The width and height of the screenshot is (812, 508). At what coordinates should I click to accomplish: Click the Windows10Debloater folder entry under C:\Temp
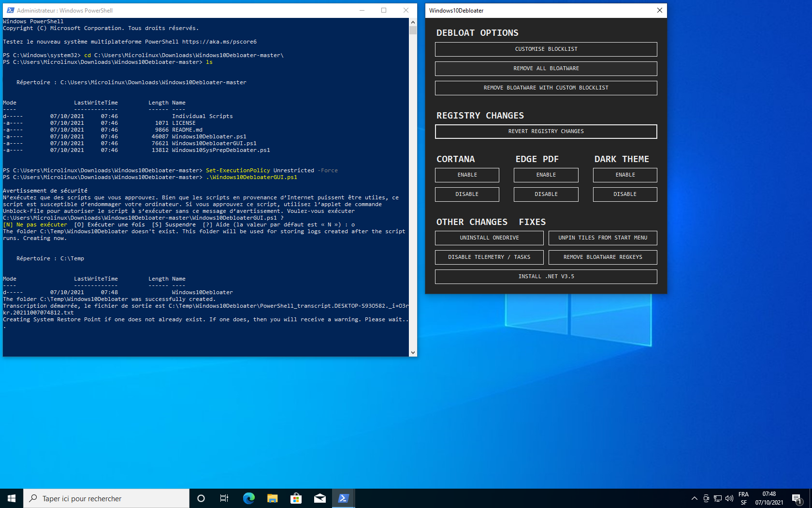[203, 293]
